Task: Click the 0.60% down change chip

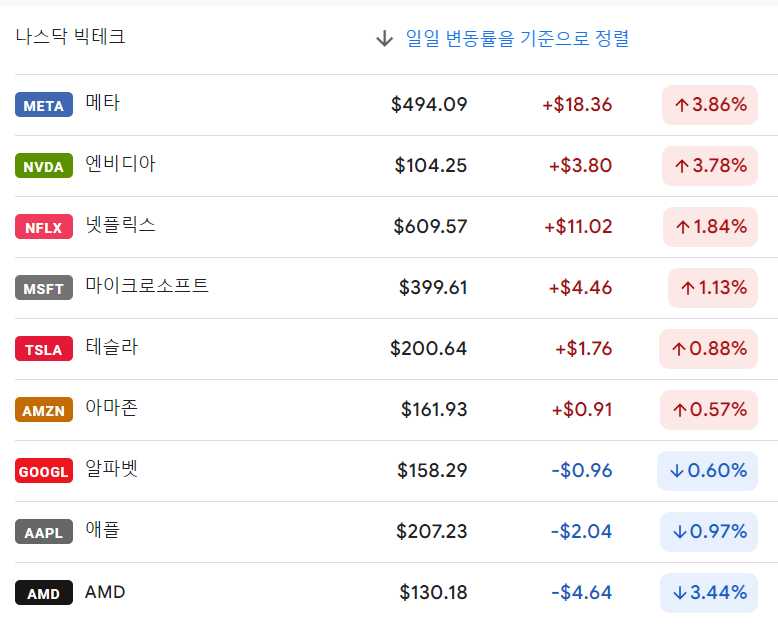Action: [x=707, y=471]
